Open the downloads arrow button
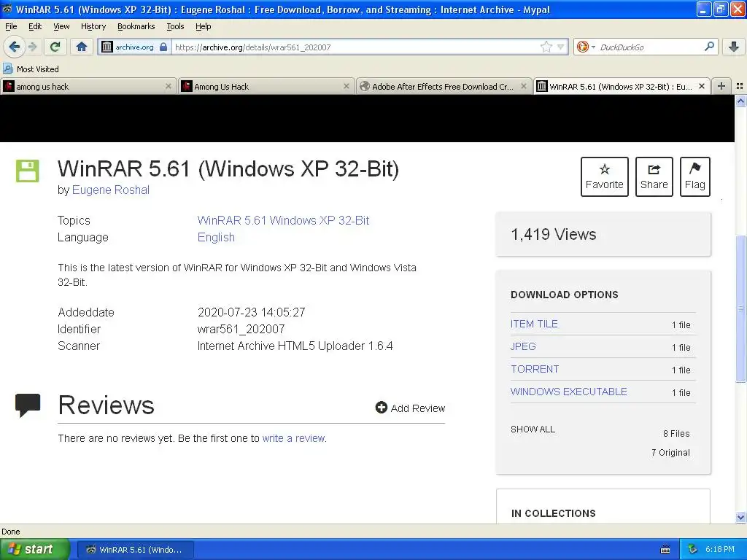 (734, 47)
